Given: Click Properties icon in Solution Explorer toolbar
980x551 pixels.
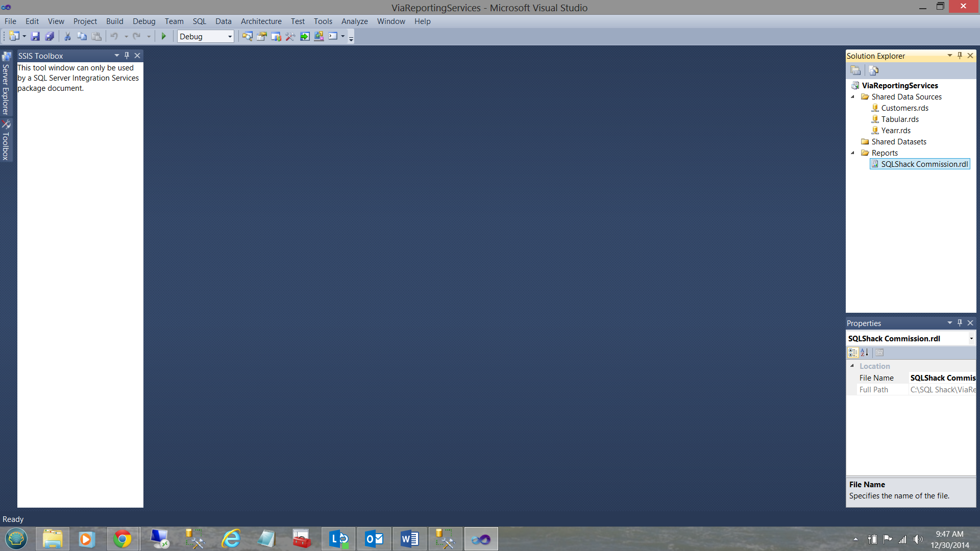Looking at the screenshot, I should click(855, 70).
